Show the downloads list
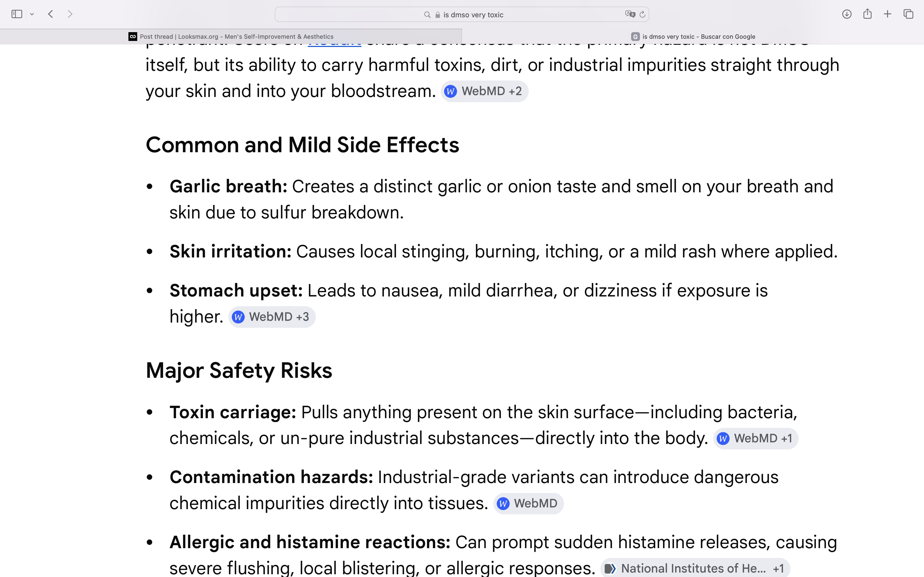 click(x=846, y=14)
